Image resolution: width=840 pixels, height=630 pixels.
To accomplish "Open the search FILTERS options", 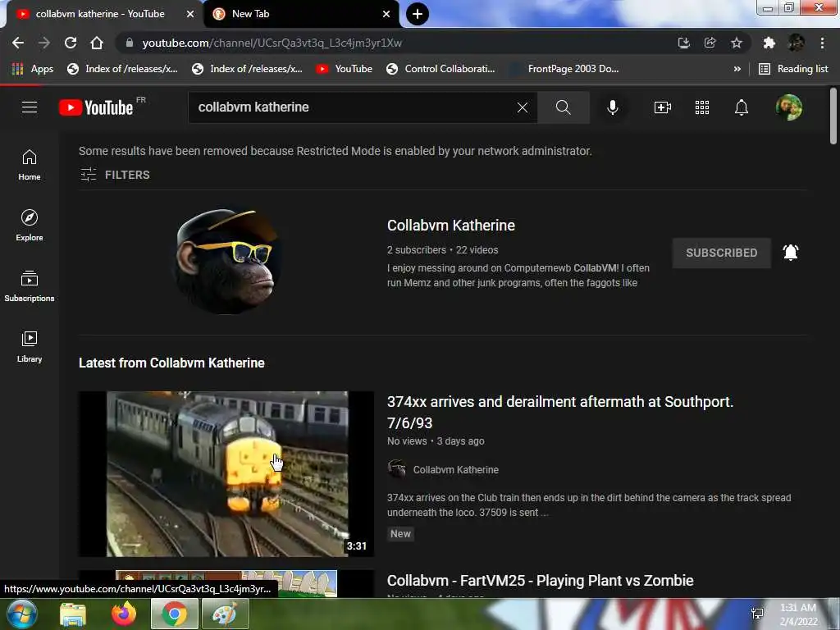I will click(x=115, y=175).
